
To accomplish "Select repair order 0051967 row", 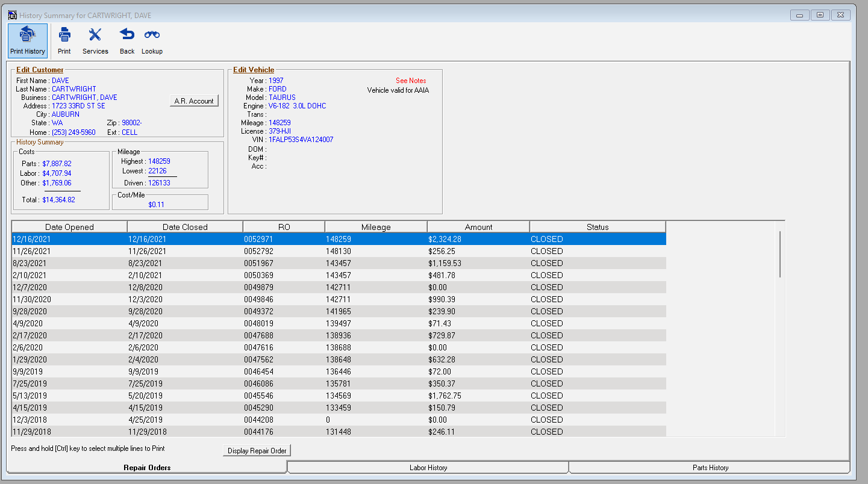I will tap(339, 263).
